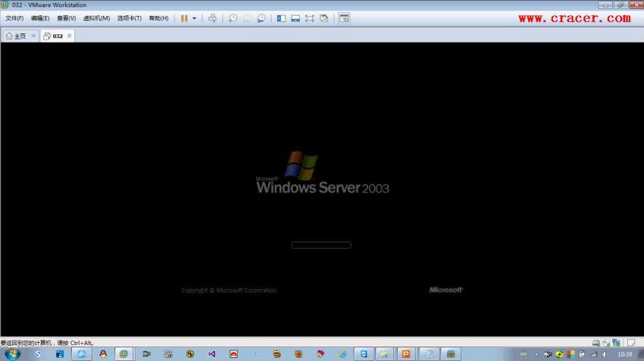This screenshot has width=644, height=361.
Task: Enter full screen mode icon
Action: coord(309,18)
